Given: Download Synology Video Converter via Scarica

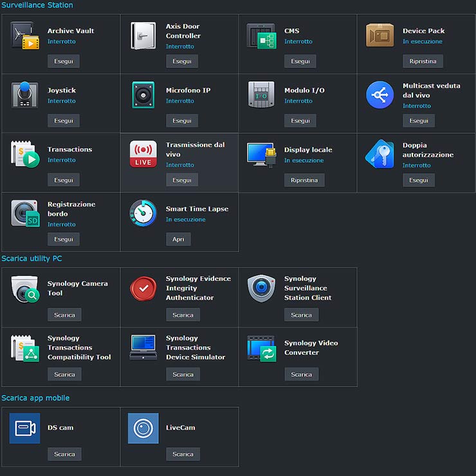Looking at the screenshot, I should [301, 374].
